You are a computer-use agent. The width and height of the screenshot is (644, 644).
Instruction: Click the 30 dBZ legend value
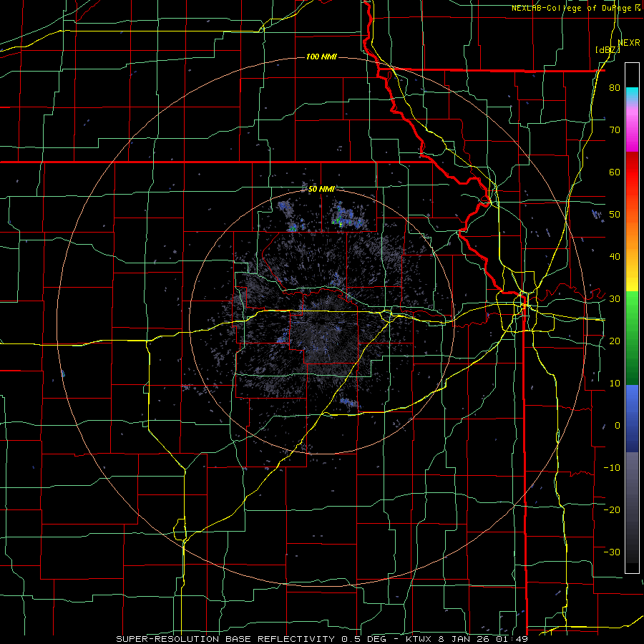(x=615, y=299)
